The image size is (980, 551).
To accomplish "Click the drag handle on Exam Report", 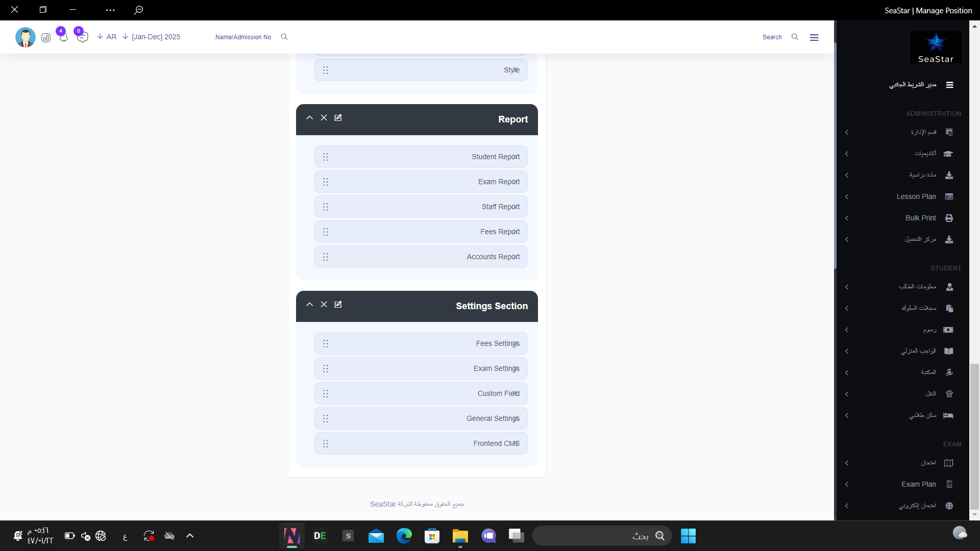I will point(326,182).
